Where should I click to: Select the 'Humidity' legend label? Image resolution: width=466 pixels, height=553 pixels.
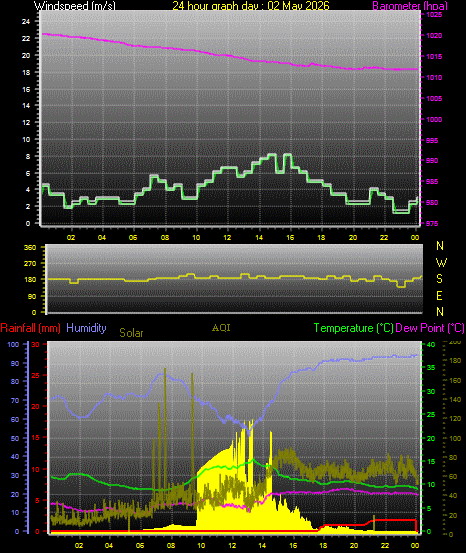pos(86,328)
